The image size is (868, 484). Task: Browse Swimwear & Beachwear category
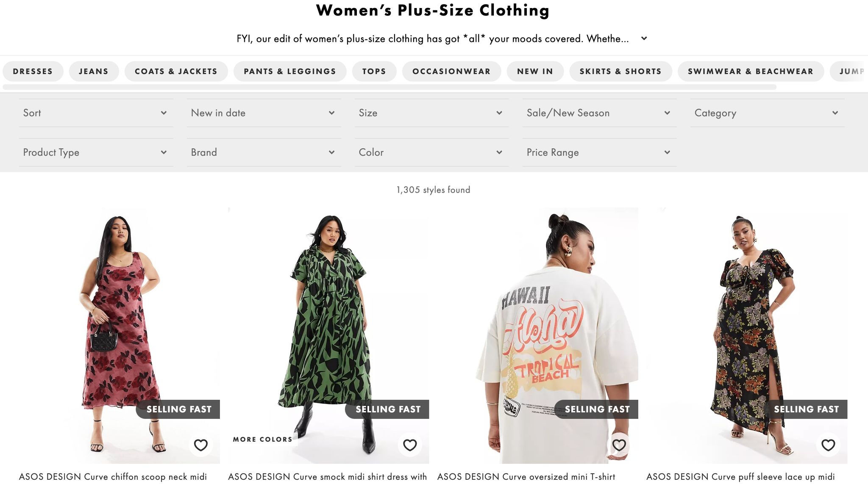tap(751, 72)
